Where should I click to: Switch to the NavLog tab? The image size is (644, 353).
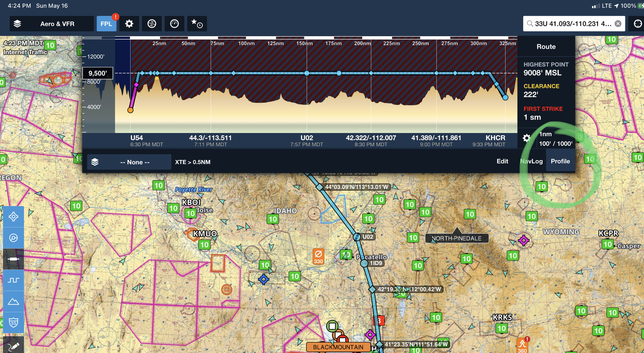pyautogui.click(x=531, y=161)
